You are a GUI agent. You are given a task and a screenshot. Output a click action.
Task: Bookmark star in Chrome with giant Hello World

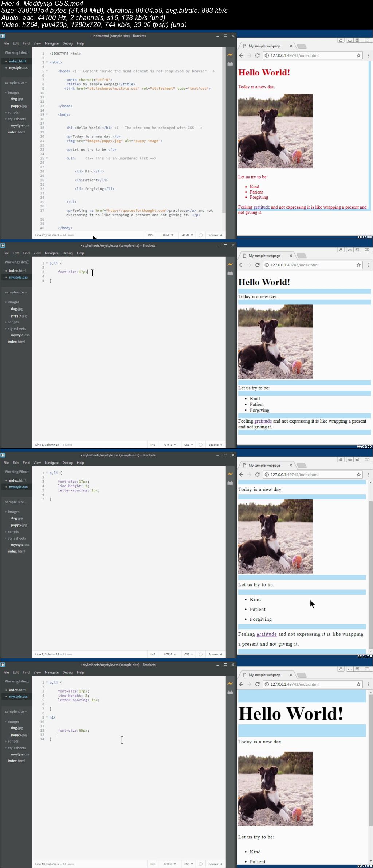[358, 684]
